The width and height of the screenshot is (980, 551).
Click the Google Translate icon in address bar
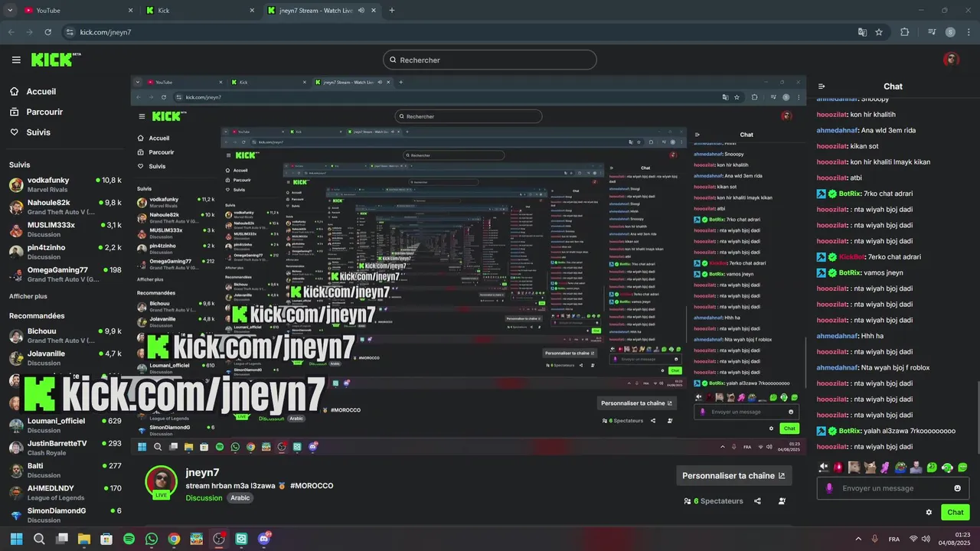click(862, 32)
